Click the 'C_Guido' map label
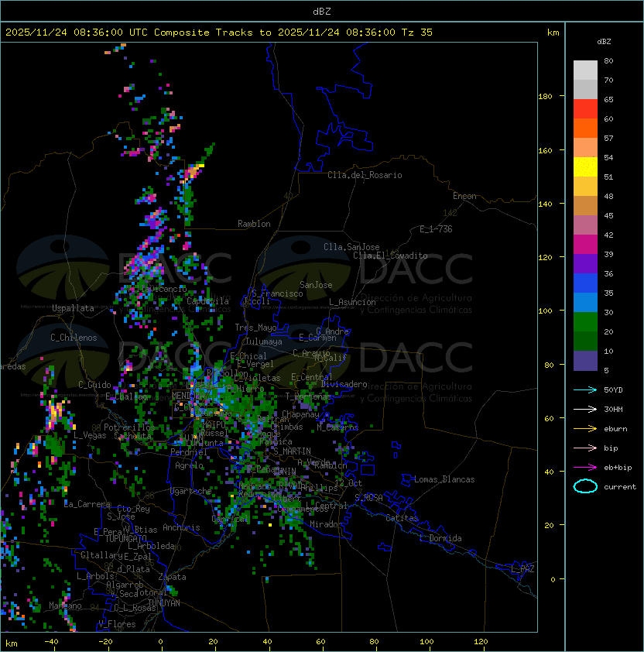This screenshot has width=644, height=652. (94, 385)
